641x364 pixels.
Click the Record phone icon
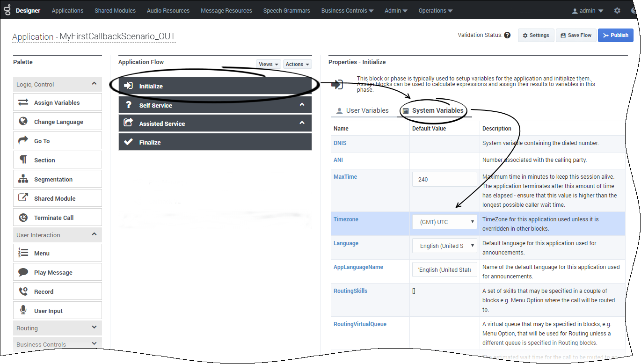click(x=23, y=291)
